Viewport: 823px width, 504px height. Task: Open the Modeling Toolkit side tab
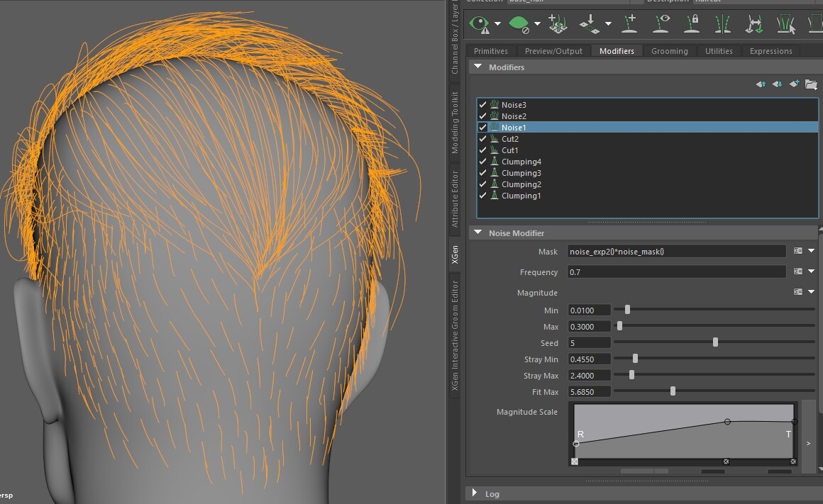click(x=455, y=123)
